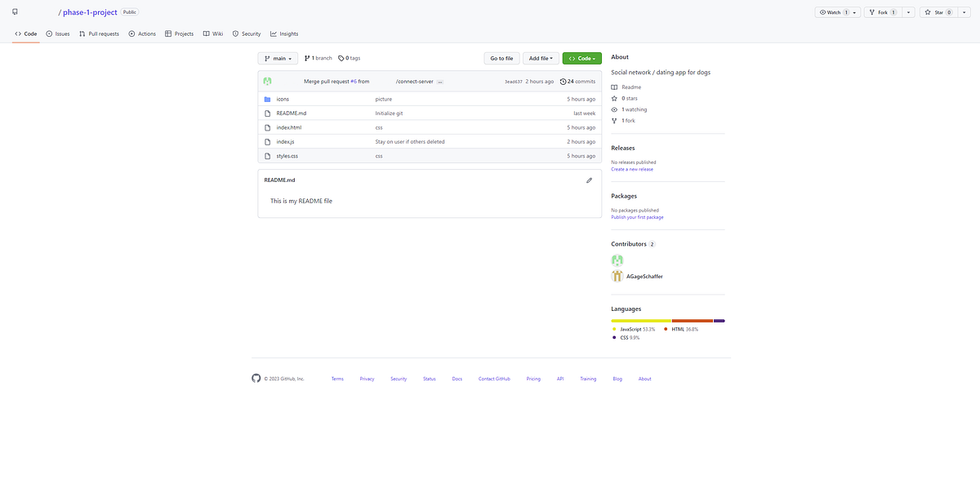
Task: Expand the commit message ellipsis
Action: 440,81
